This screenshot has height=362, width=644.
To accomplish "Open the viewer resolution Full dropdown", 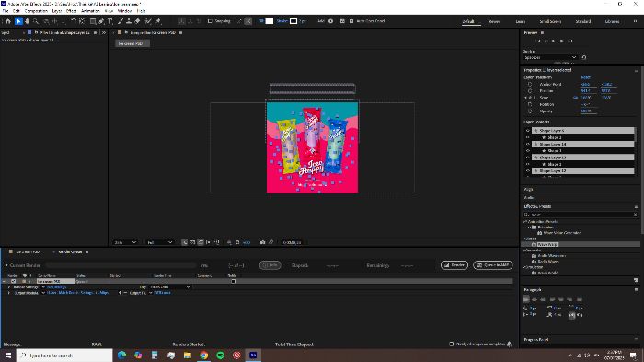I will 159,242.
